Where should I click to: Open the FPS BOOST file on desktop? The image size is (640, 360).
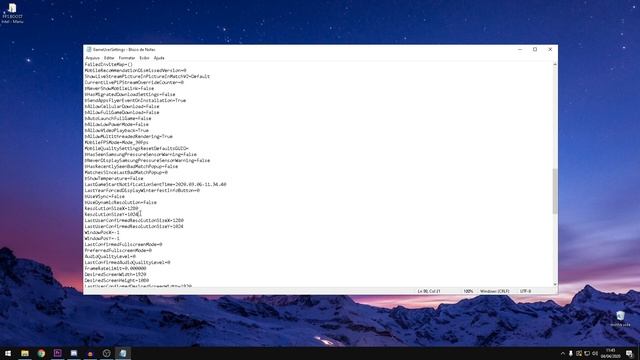coord(12,13)
